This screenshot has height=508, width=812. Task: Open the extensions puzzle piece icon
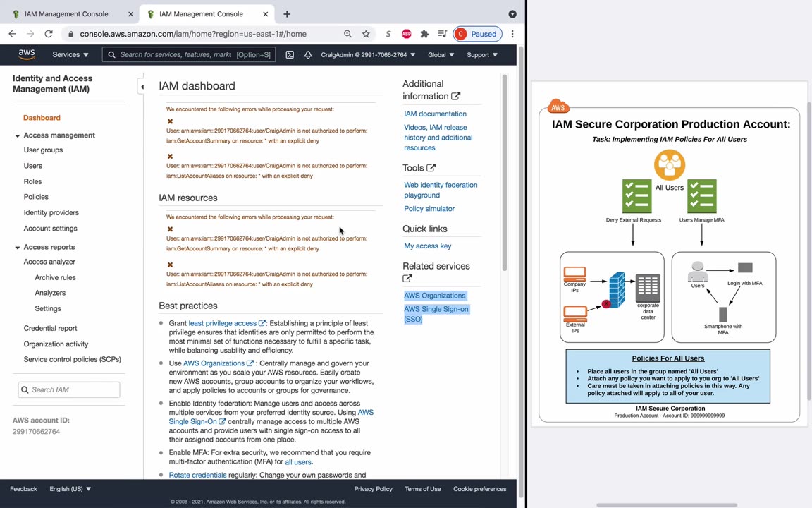424,34
